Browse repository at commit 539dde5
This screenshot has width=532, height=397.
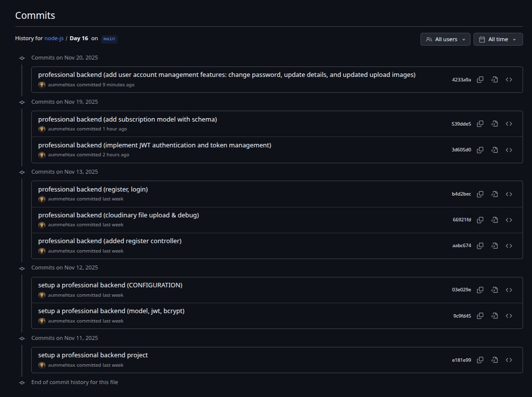(509, 124)
